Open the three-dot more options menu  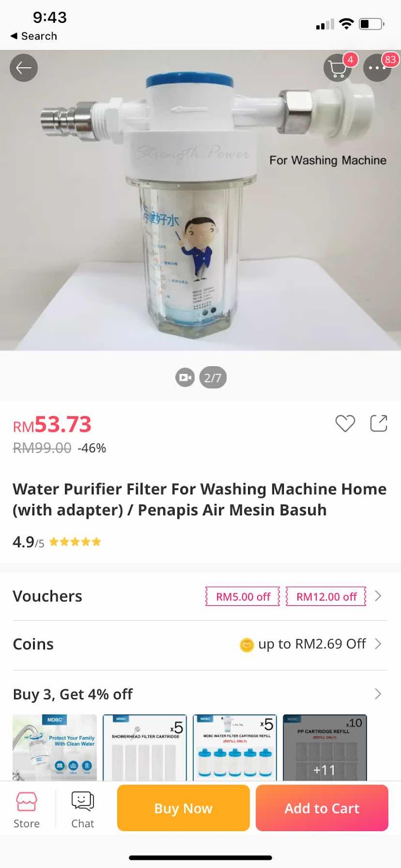tap(377, 68)
